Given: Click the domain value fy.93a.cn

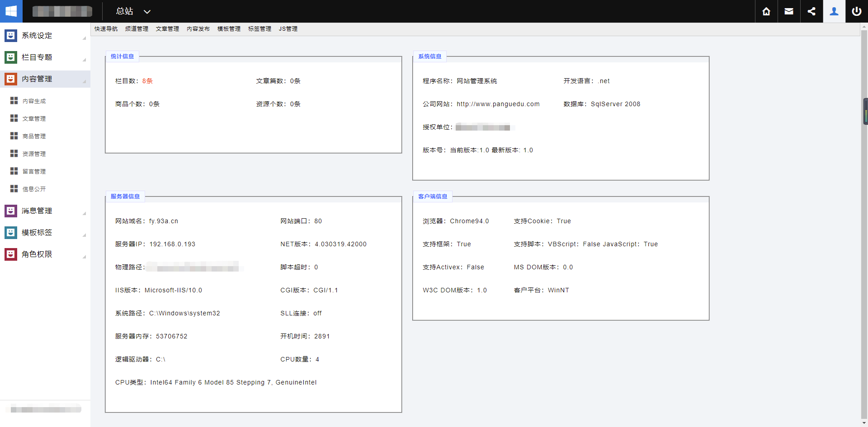Looking at the screenshot, I should 164,221.
